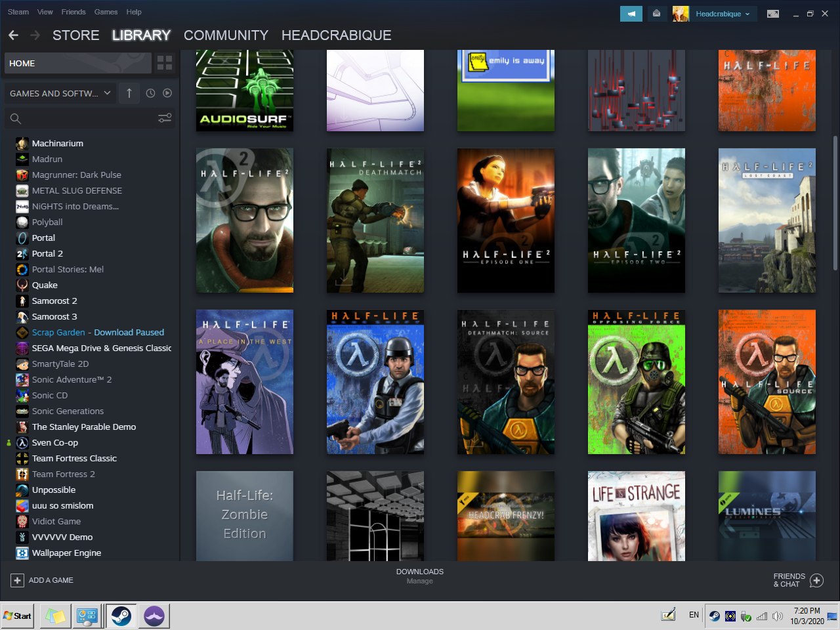The height and width of the screenshot is (630, 840).
Task: Open the Friends menu
Action: (x=73, y=12)
